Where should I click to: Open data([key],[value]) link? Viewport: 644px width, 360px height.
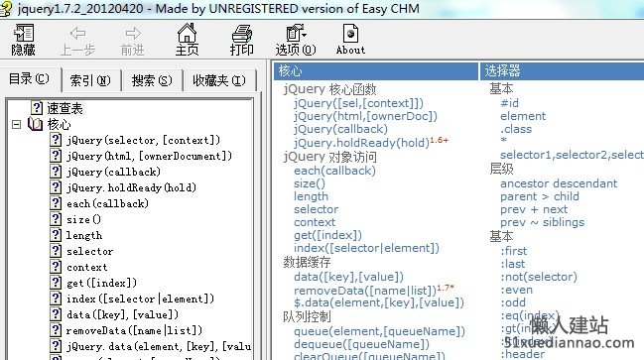(x=348, y=277)
